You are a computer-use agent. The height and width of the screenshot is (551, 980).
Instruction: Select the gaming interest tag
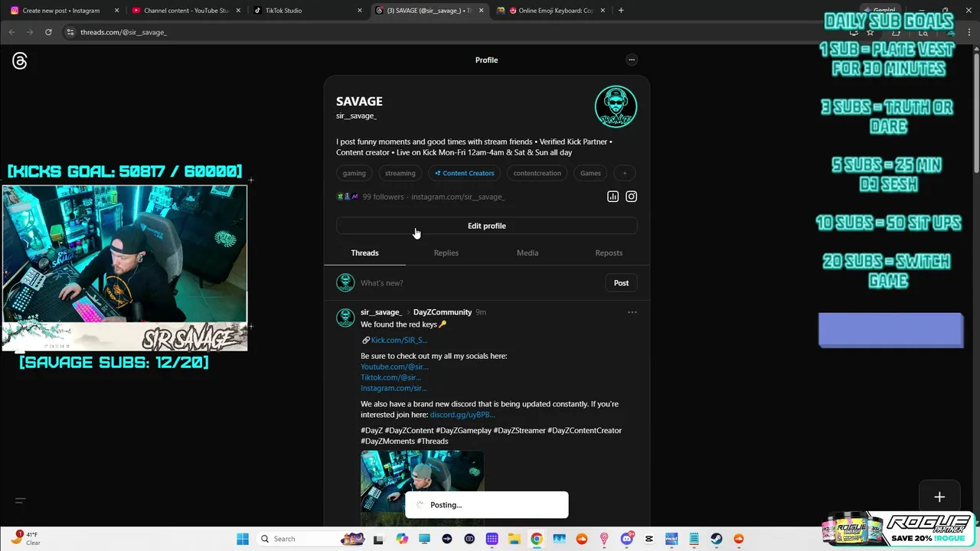tap(354, 174)
